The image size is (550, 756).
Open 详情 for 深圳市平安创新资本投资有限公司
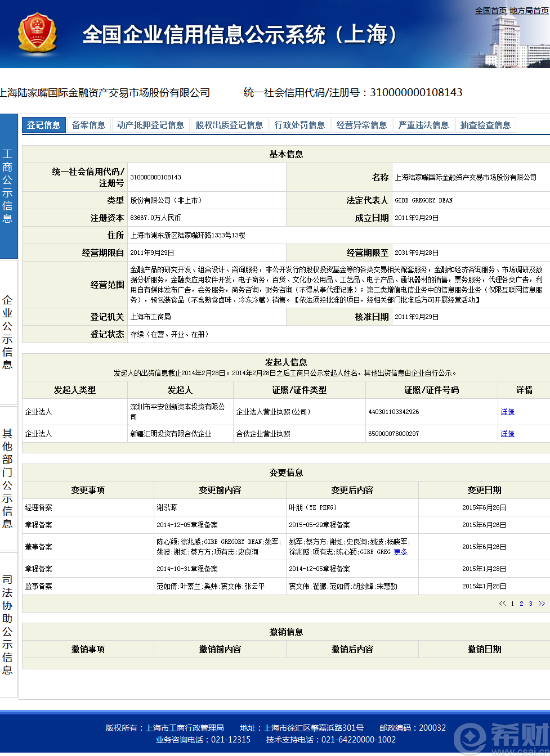508,412
